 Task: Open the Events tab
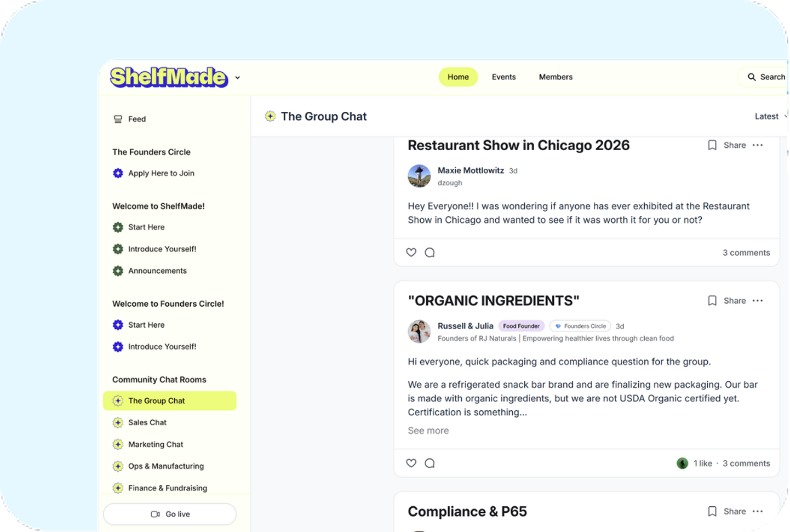pos(503,77)
